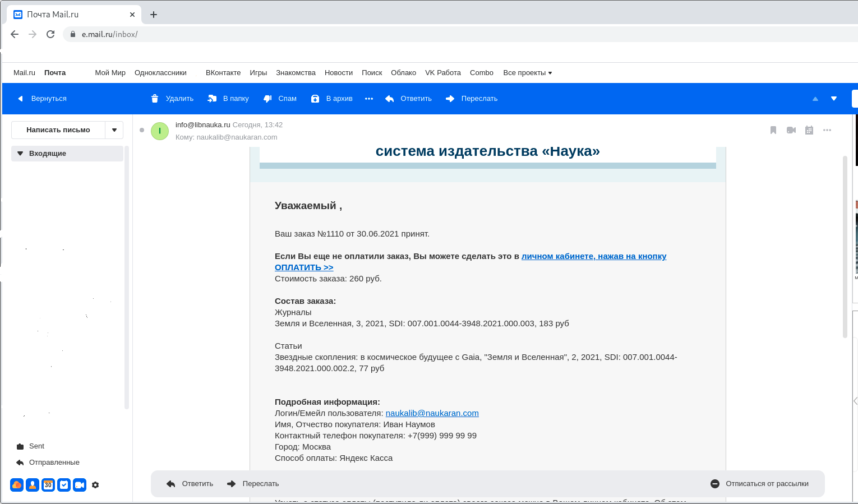Go to previous letter with up arrow
The height and width of the screenshot is (504, 858).
pyautogui.click(x=815, y=99)
